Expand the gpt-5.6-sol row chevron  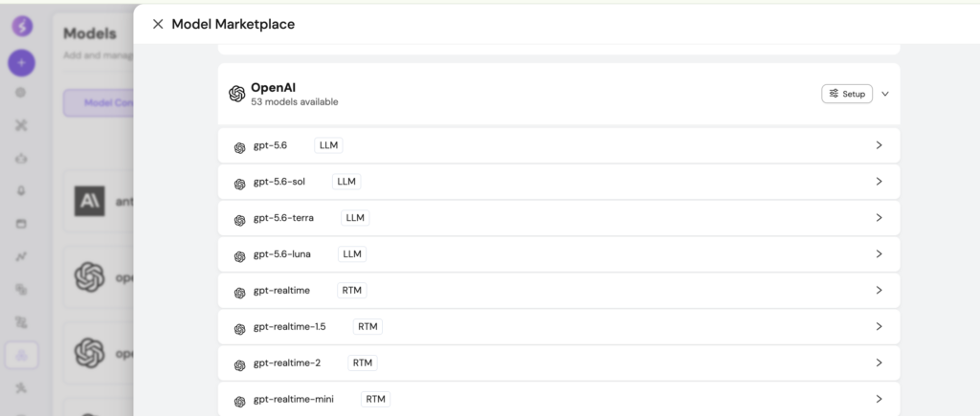[x=879, y=181]
